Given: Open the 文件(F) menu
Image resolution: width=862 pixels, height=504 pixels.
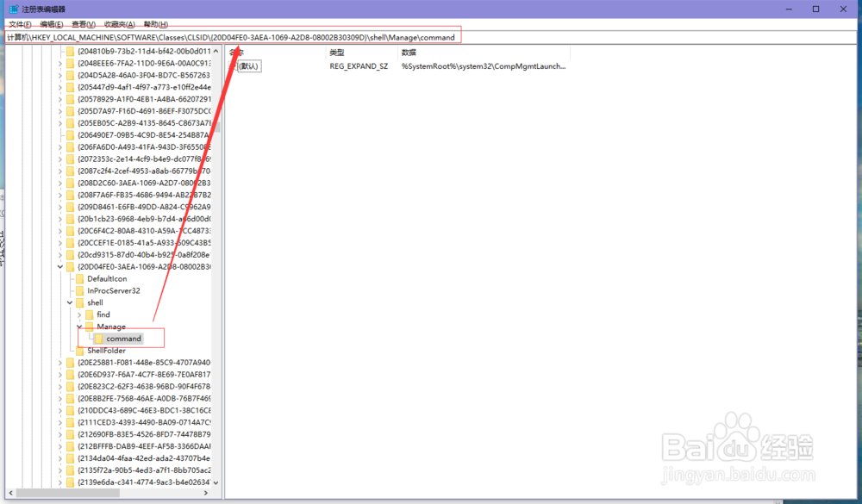Looking at the screenshot, I should (20, 24).
